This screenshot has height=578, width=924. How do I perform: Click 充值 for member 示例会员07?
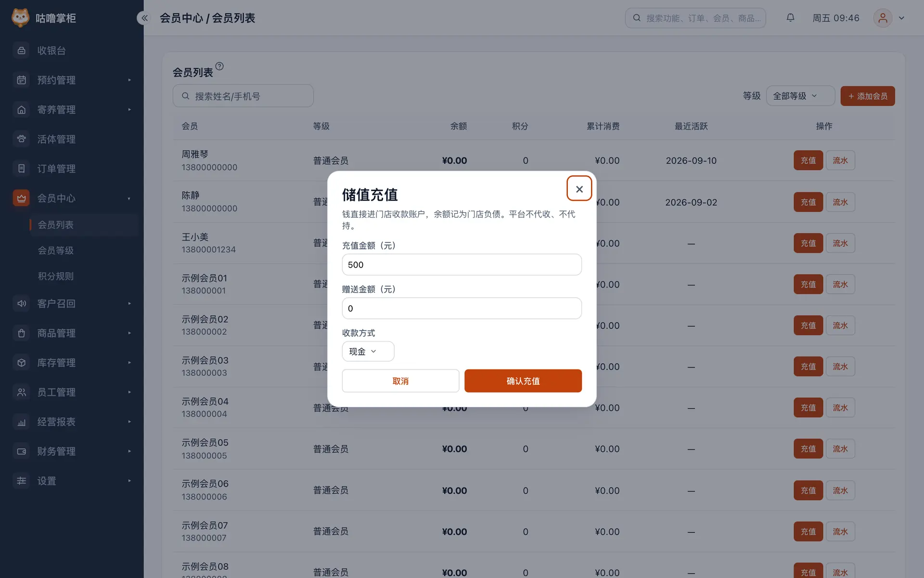pyautogui.click(x=808, y=532)
